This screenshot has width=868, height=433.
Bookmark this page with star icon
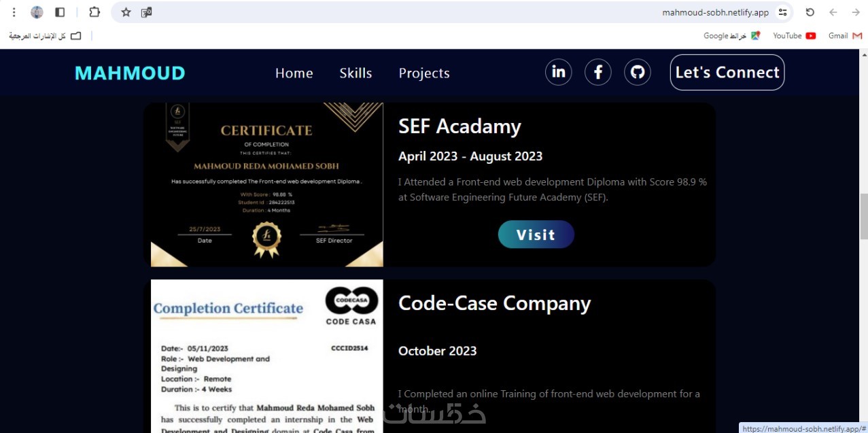[126, 12]
